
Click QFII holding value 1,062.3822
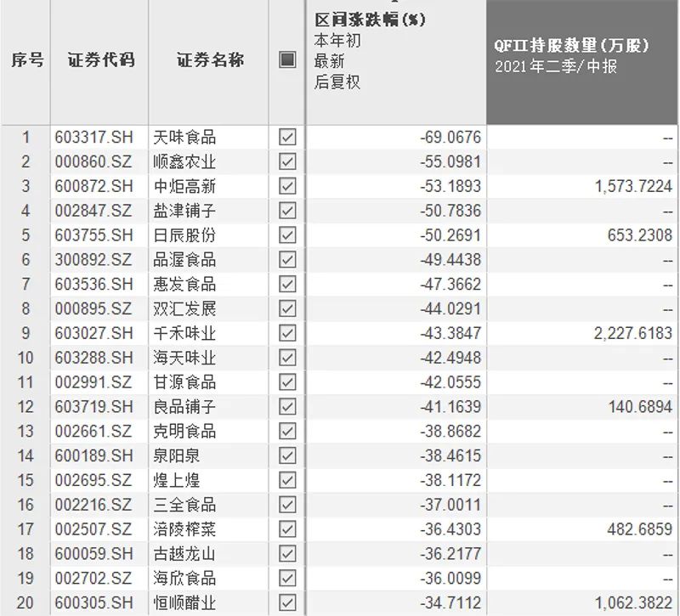633,602
